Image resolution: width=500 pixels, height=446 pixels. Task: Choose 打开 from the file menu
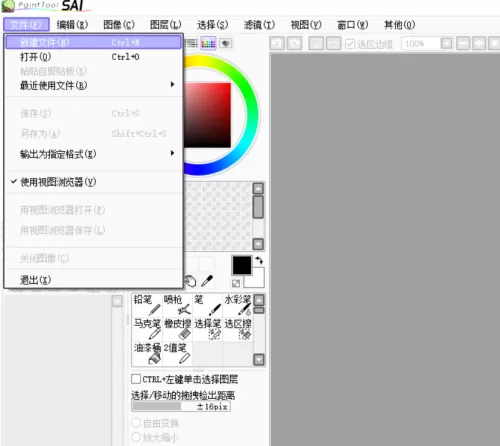(93, 57)
